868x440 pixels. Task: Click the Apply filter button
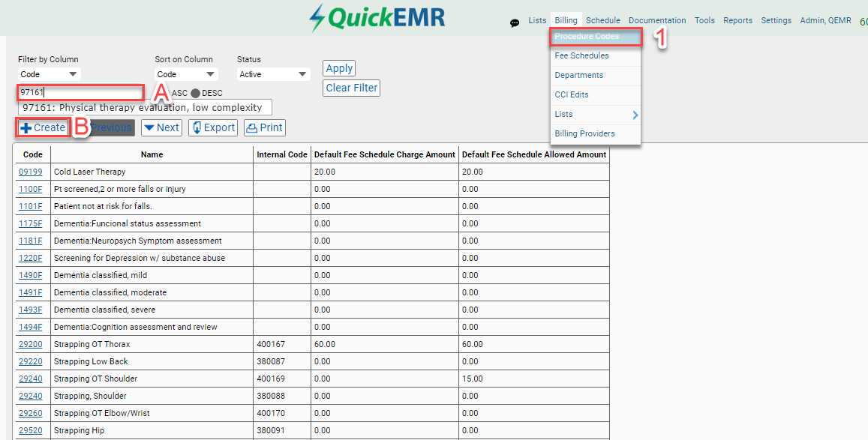(339, 68)
